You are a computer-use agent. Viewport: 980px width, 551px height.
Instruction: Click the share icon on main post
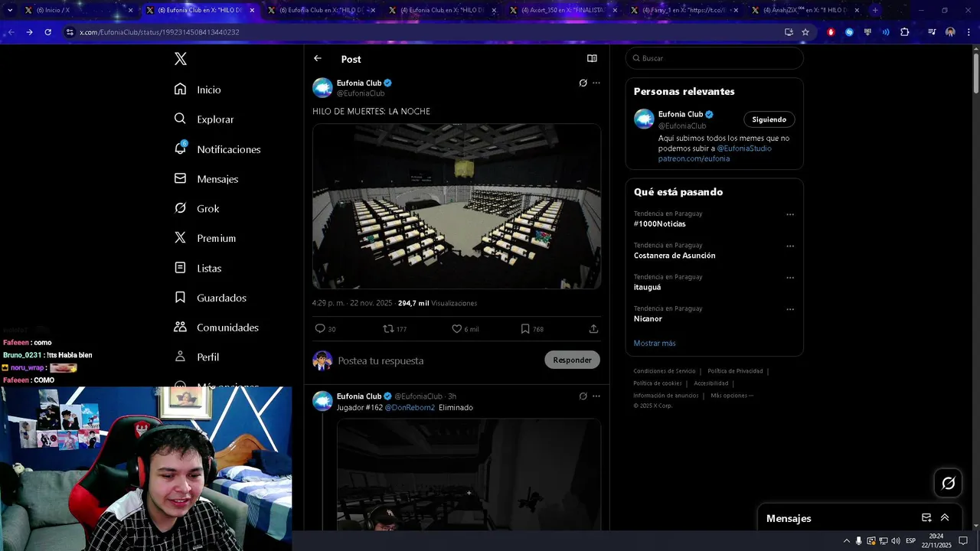593,328
